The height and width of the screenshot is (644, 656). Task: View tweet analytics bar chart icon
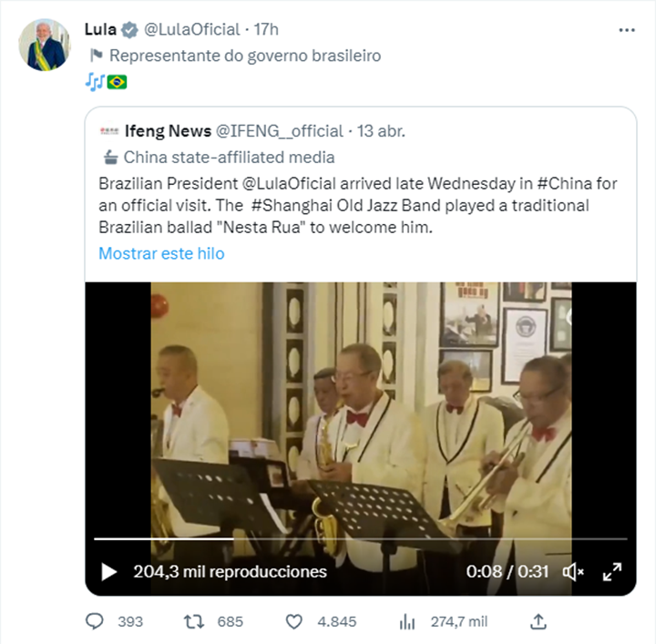click(407, 621)
